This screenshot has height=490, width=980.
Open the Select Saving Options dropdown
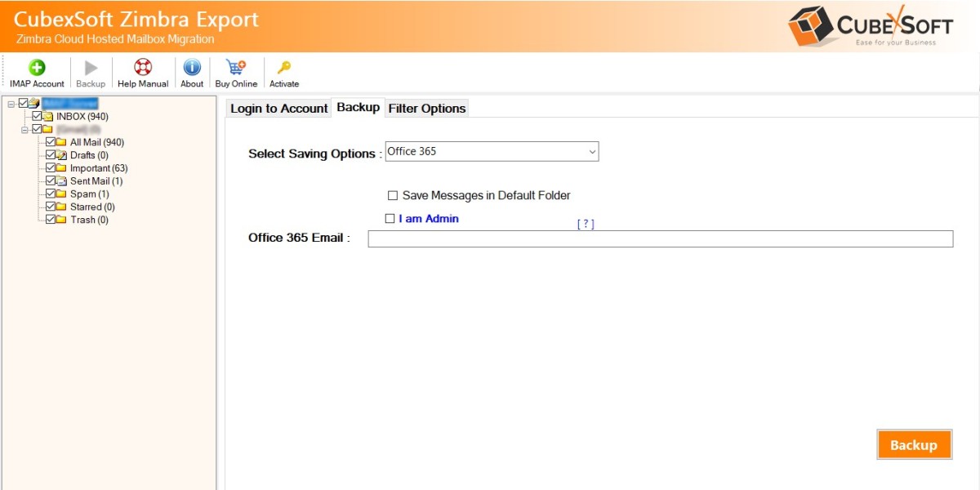tap(492, 151)
